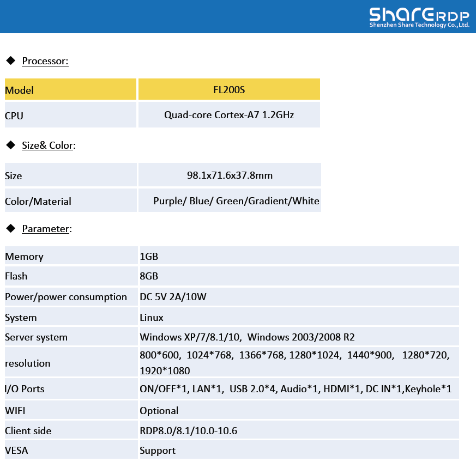Click the diamond bullet beside Parameter

coord(10,228)
